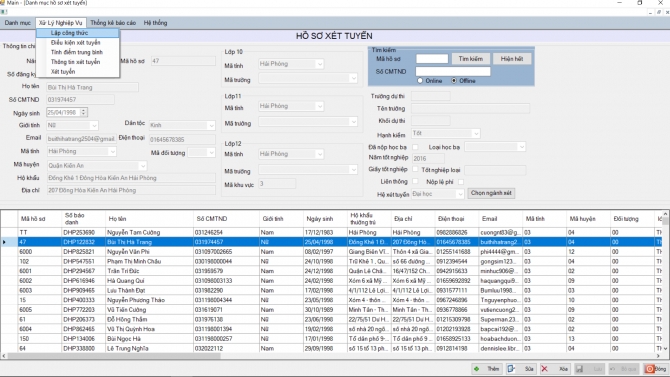Viewport: 670px width, 377px height.
Task: Expand the Lớp 11 Mã trường dropdown
Action: tap(353, 122)
